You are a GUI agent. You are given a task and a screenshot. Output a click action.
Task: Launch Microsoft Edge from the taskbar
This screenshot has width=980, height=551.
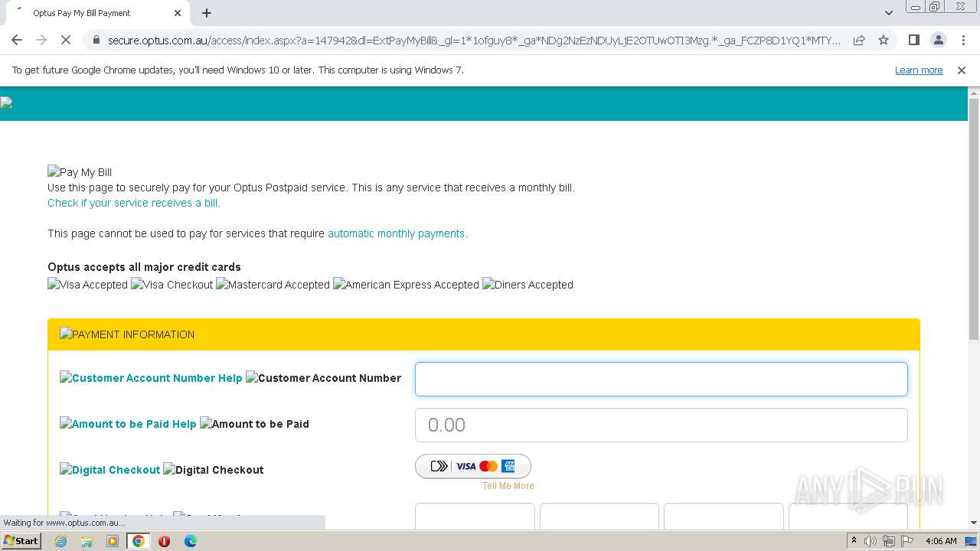(190, 541)
